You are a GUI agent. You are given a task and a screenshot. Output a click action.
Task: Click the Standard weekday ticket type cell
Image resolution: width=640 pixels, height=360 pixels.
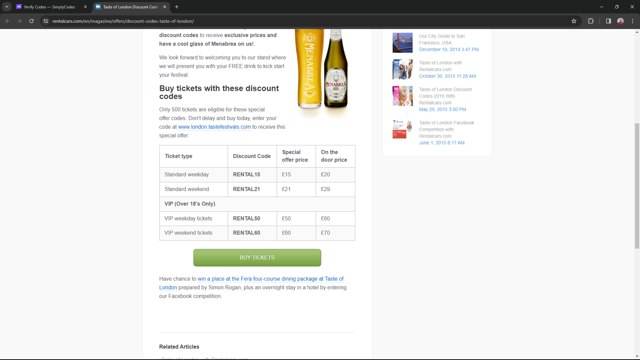click(193, 174)
